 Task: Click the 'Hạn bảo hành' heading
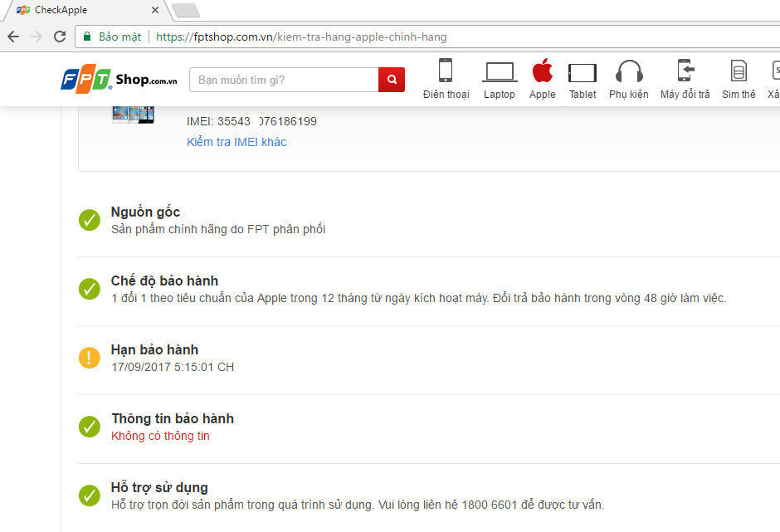[154, 350]
